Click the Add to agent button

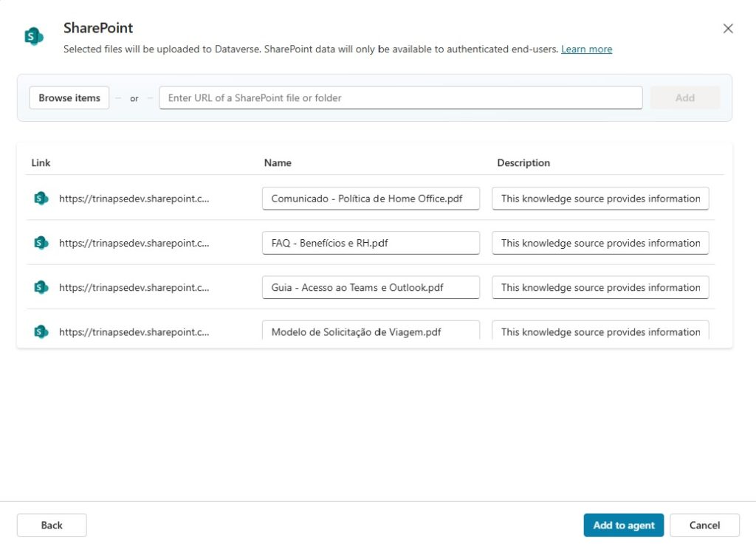click(x=624, y=525)
